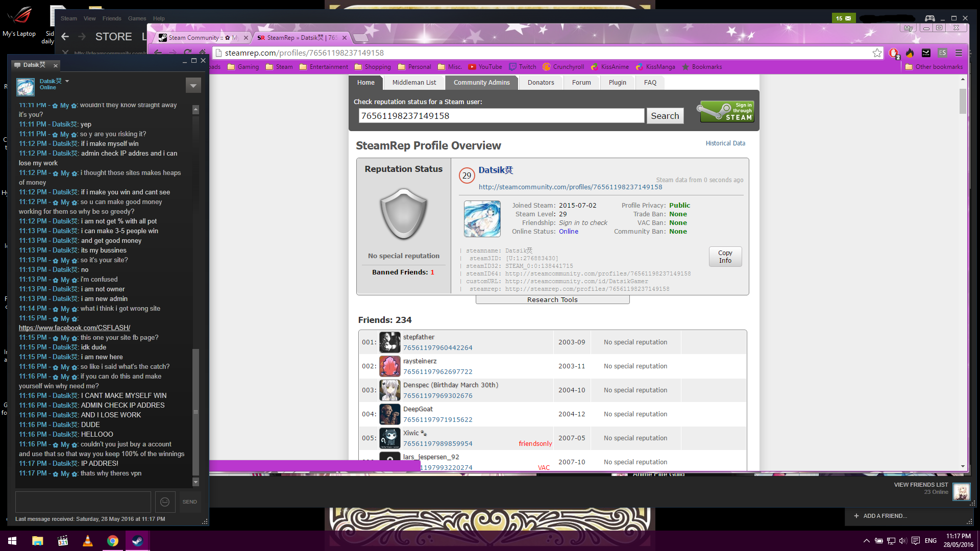Click Steam back navigation arrow
This screenshot has height=551, width=980.
click(x=65, y=37)
